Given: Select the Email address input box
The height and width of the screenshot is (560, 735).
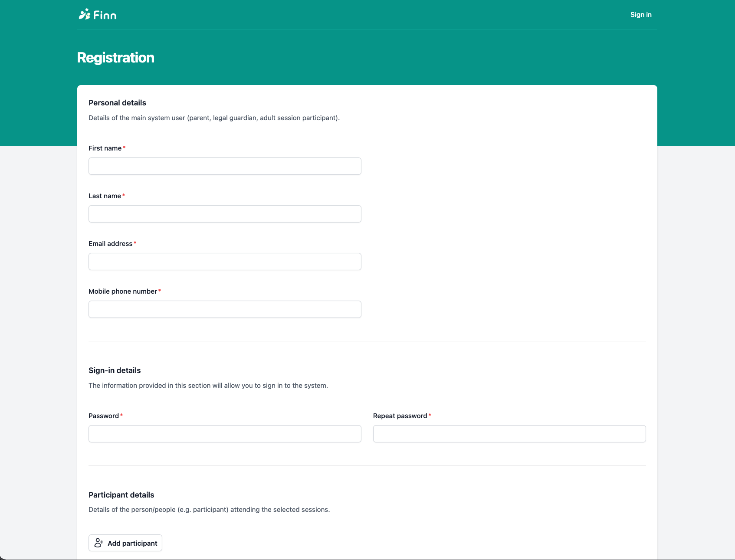Looking at the screenshot, I should click(x=225, y=262).
